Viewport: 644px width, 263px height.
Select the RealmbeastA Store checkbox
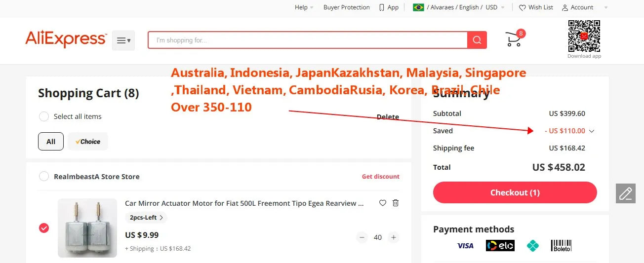coord(44,176)
